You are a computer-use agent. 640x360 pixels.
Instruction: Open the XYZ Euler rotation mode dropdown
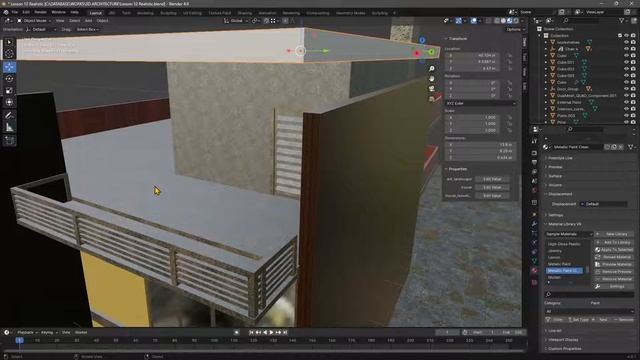click(480, 103)
